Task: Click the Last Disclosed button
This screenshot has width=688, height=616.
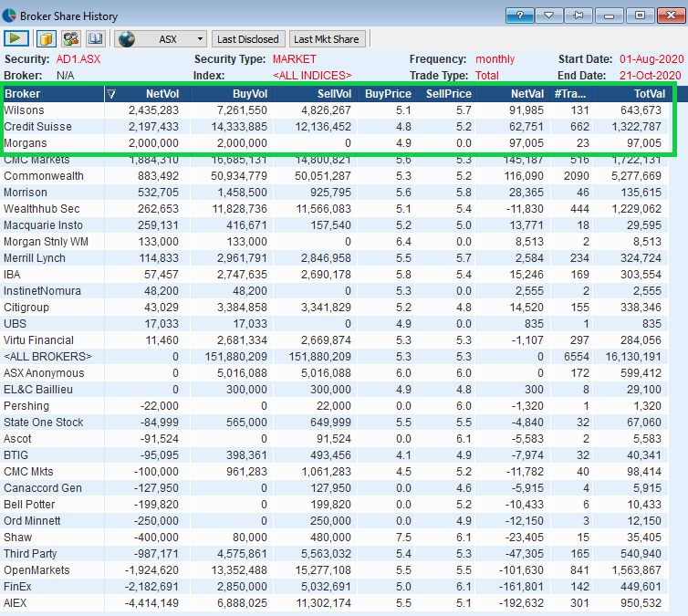Action: (x=248, y=39)
